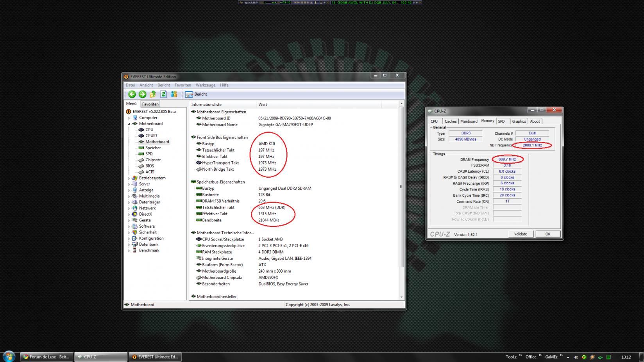Click the DRAM Frequency value field in CPU-Z
644x362 pixels.
click(507, 159)
